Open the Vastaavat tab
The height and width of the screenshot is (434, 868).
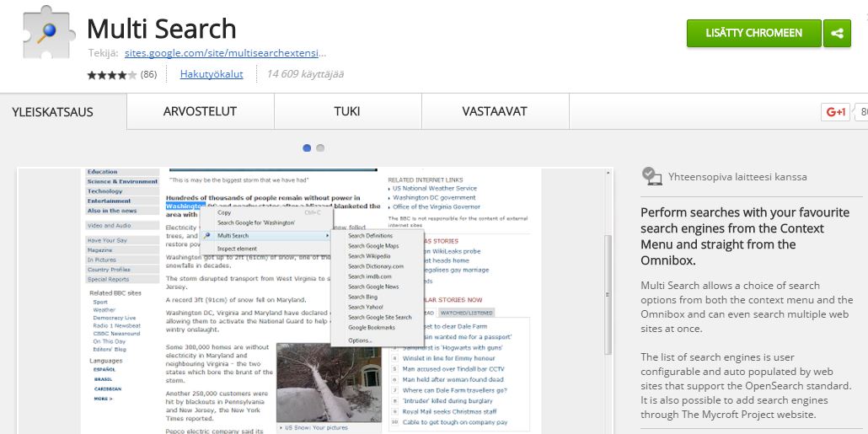point(495,111)
